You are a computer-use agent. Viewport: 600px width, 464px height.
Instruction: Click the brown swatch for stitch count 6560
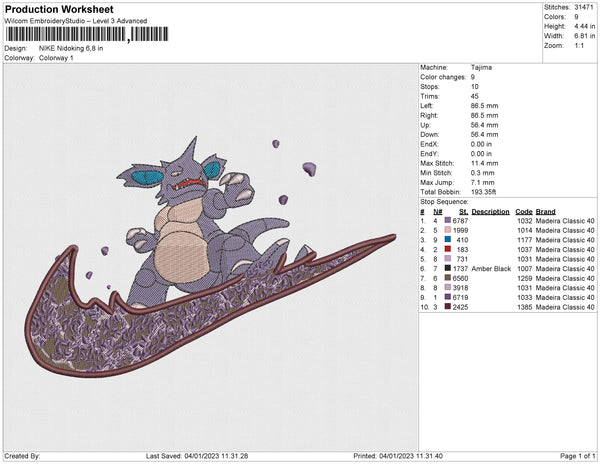click(x=447, y=278)
